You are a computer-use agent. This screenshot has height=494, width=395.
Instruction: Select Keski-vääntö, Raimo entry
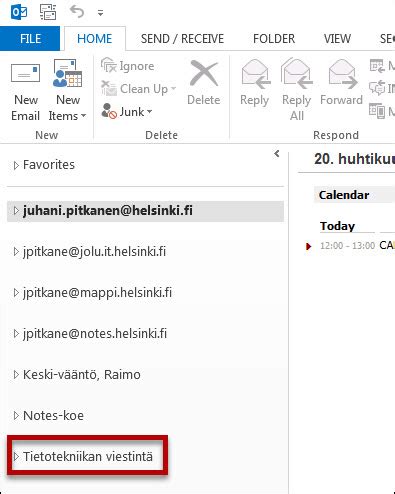coord(82,375)
